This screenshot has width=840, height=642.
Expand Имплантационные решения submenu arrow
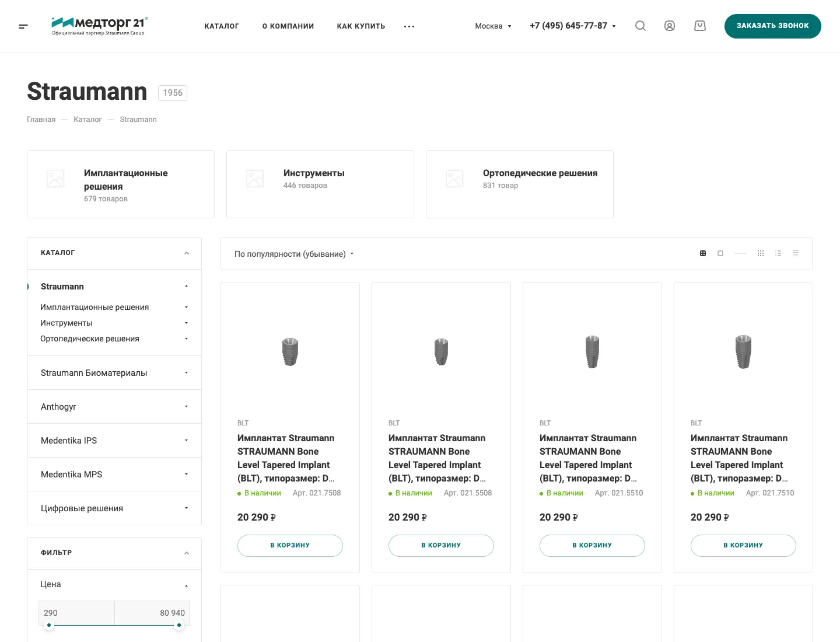coord(186,307)
